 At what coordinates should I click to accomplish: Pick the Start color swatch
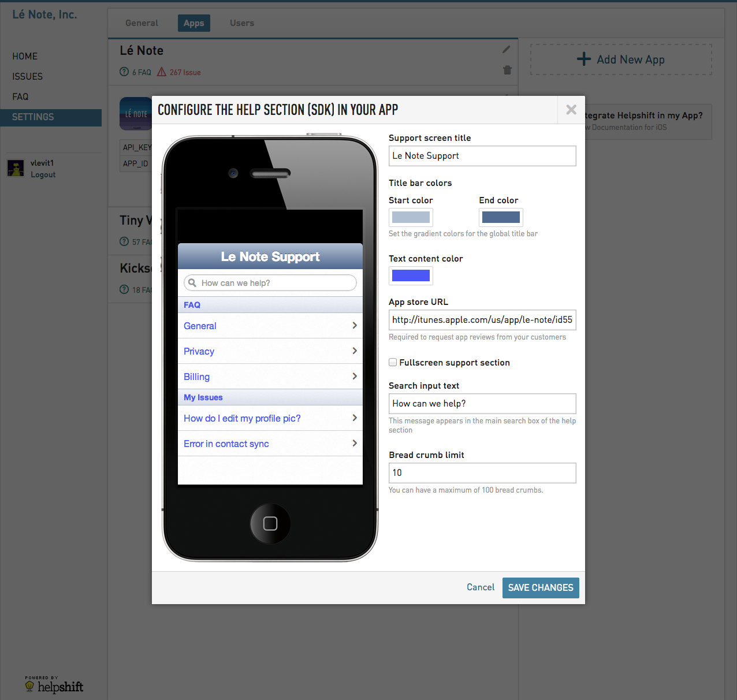(x=411, y=217)
